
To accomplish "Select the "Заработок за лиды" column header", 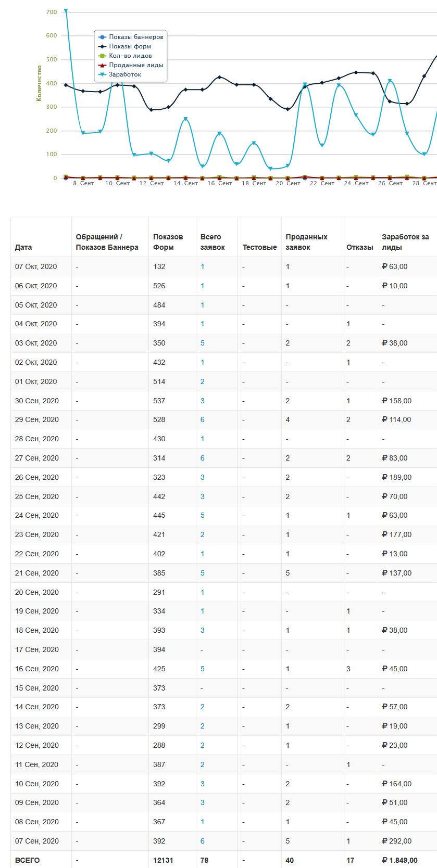I will [x=405, y=242].
